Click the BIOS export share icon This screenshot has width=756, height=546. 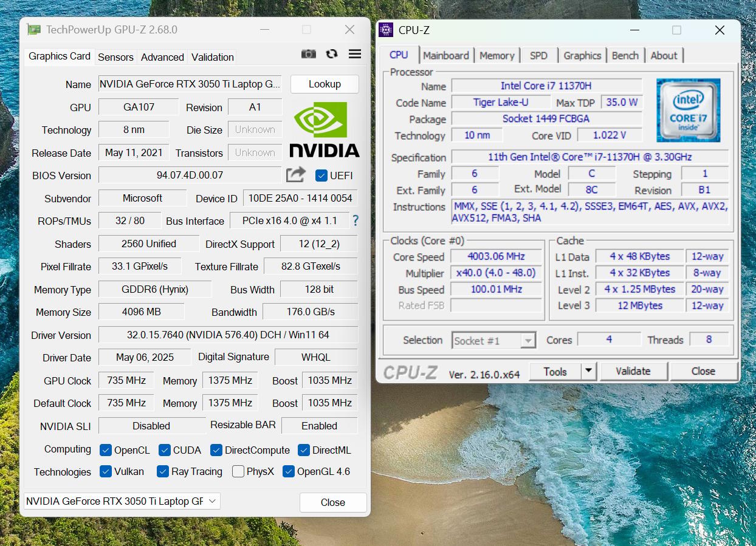tap(296, 175)
